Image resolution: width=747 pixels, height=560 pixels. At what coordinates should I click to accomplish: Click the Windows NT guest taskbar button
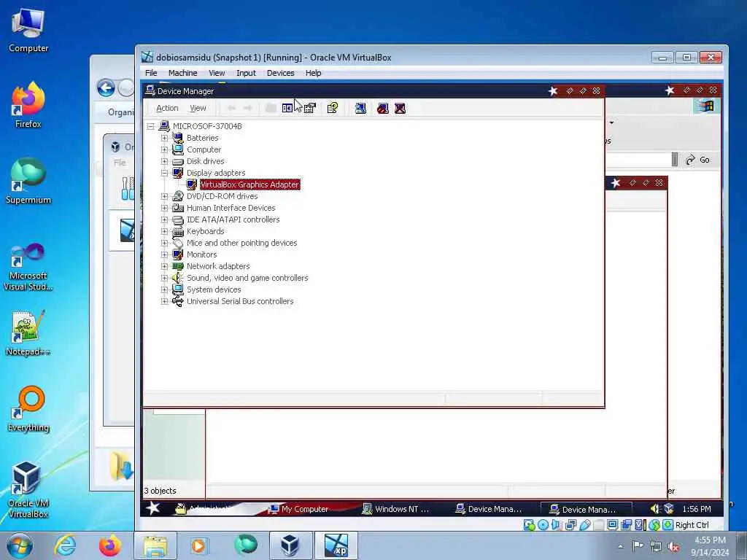(396, 509)
